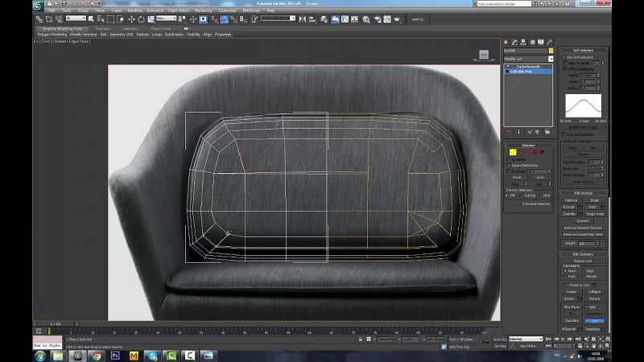Click the Select and Link icon
Viewport: 644px width, 362px height.
39,19
